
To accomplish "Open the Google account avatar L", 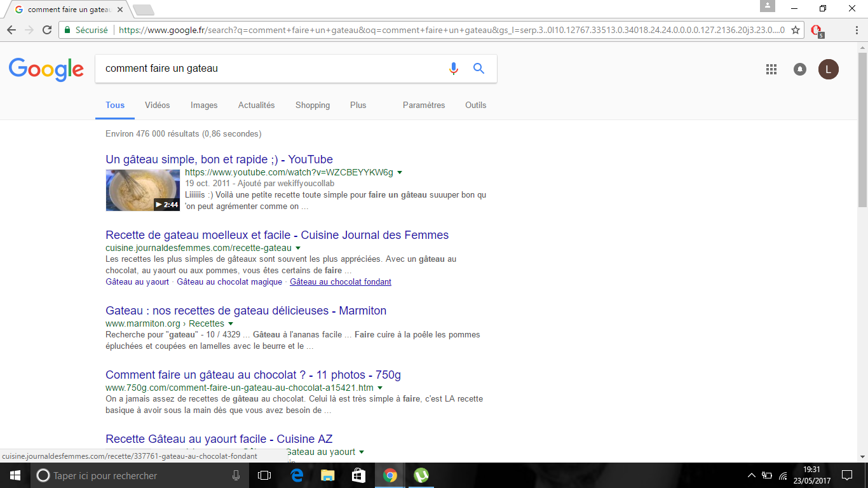I will [x=829, y=69].
